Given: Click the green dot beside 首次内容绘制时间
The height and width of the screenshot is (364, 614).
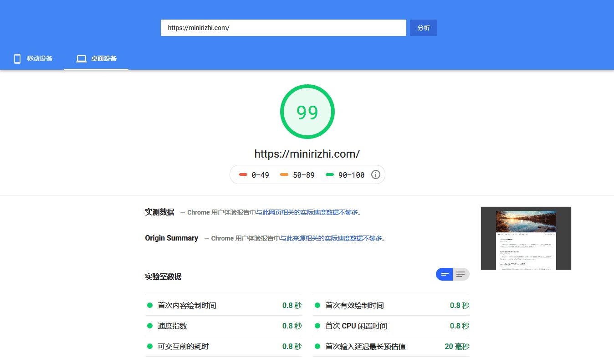Looking at the screenshot, I should pyautogui.click(x=150, y=305).
